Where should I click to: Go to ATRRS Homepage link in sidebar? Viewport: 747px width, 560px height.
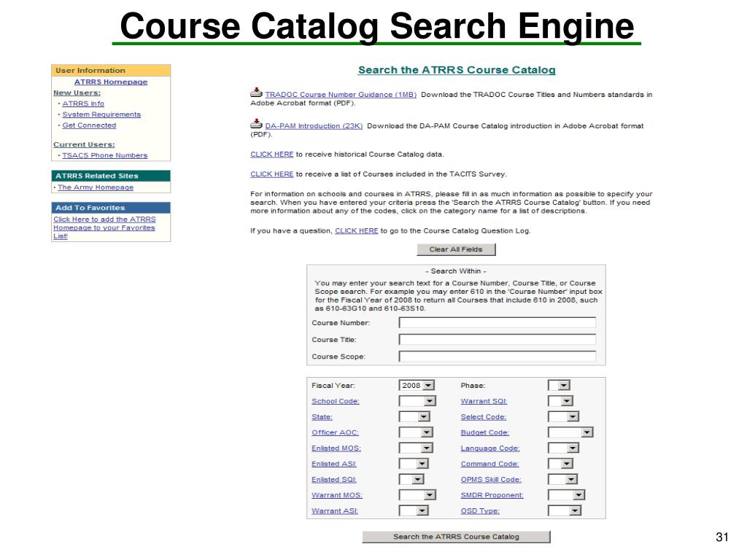tap(111, 82)
